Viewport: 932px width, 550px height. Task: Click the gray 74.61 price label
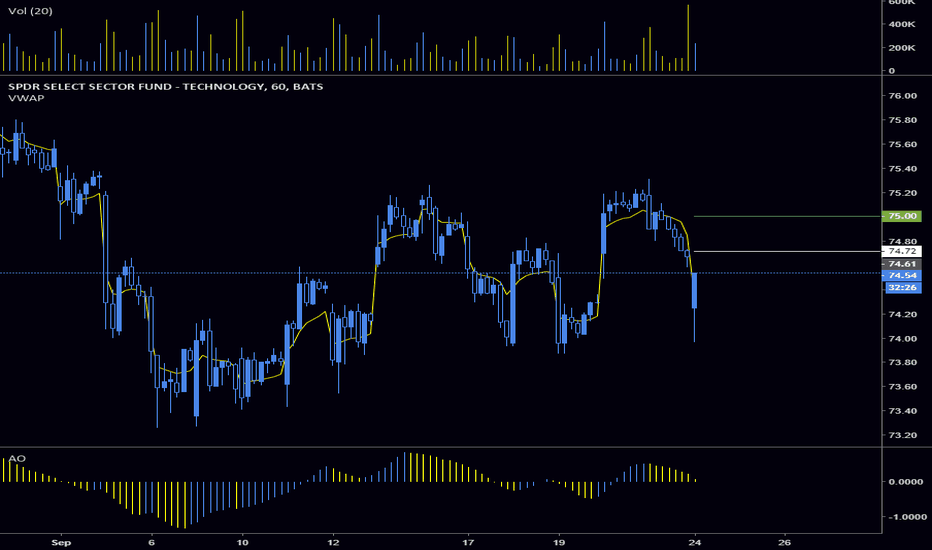pyautogui.click(x=902, y=264)
